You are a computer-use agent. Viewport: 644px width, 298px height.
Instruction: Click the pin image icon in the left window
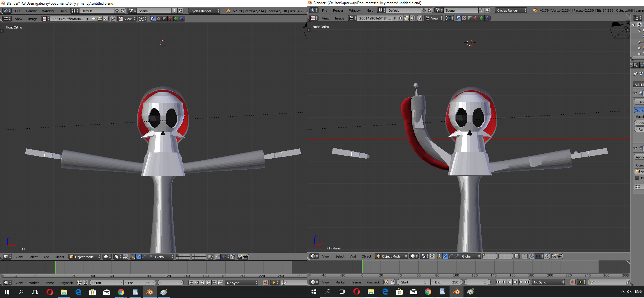click(x=113, y=19)
